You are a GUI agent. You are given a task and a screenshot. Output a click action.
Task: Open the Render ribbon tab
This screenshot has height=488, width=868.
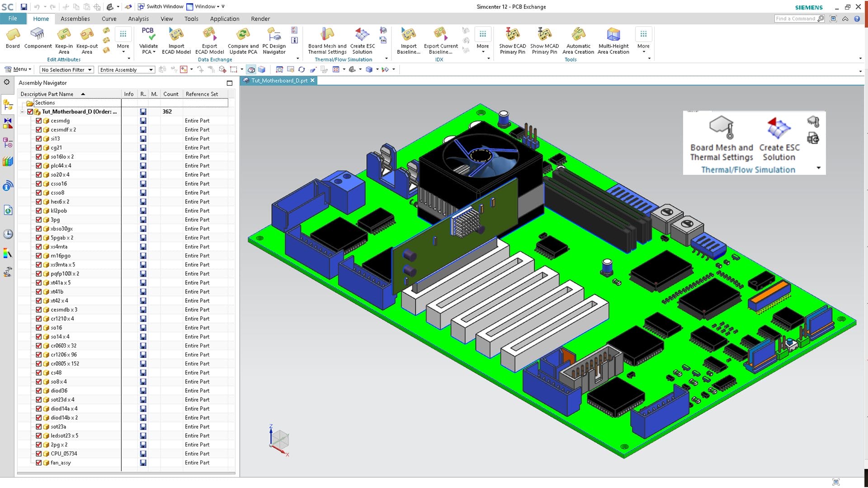click(260, 19)
